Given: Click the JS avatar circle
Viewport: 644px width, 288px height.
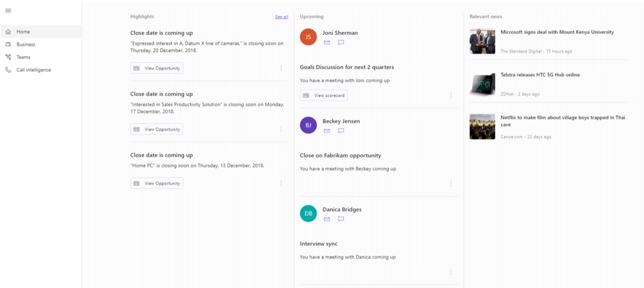Looking at the screenshot, I should point(308,37).
